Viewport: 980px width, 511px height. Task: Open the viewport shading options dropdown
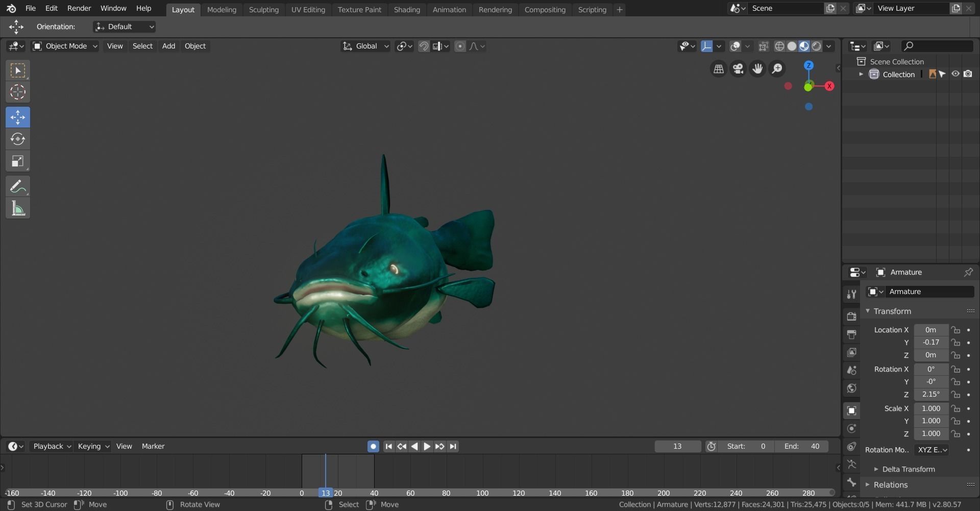point(829,46)
